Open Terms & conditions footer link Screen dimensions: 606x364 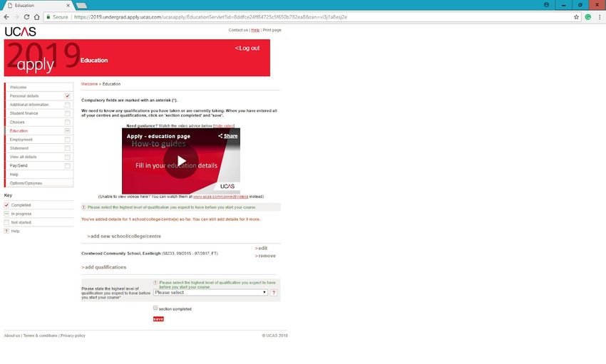[40, 336]
